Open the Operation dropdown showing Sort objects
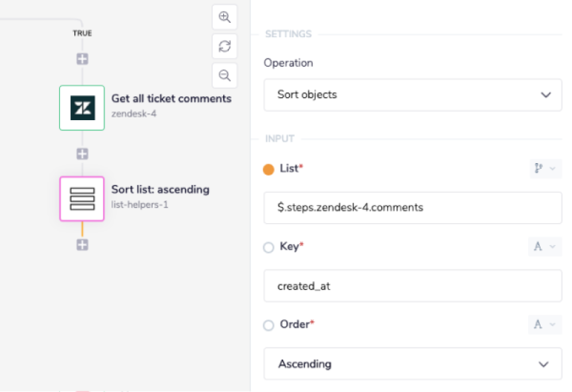Viewport: 572px width, 392px height. 412,95
